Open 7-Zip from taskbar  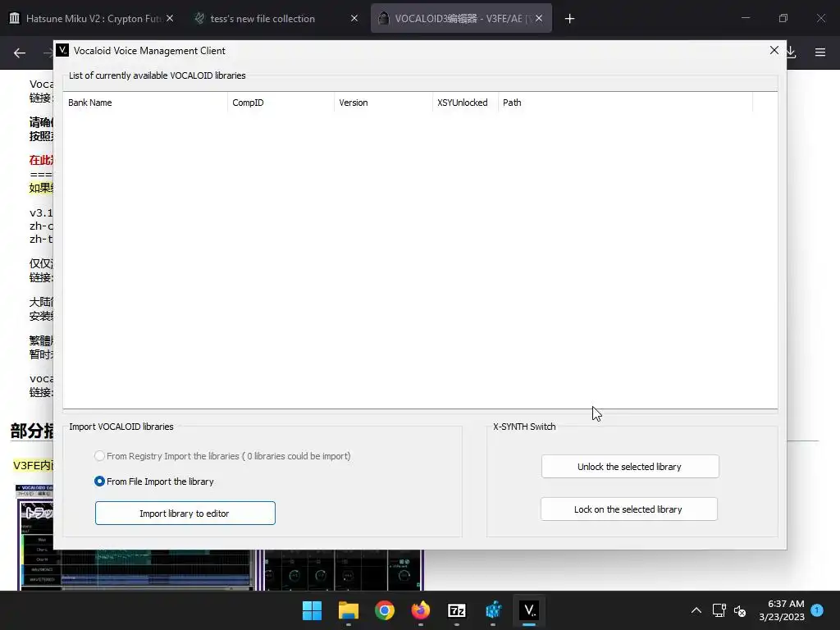[457, 610]
